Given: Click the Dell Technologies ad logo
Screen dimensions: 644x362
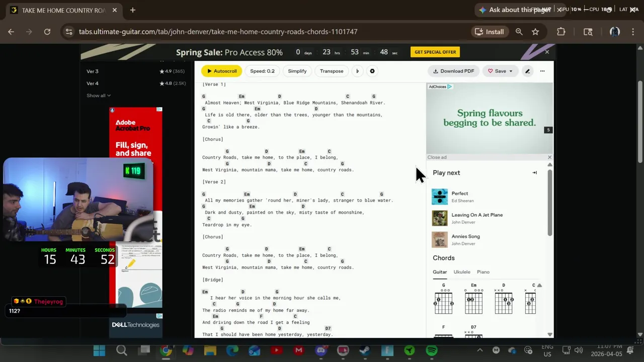Looking at the screenshot, I should tap(135, 325).
